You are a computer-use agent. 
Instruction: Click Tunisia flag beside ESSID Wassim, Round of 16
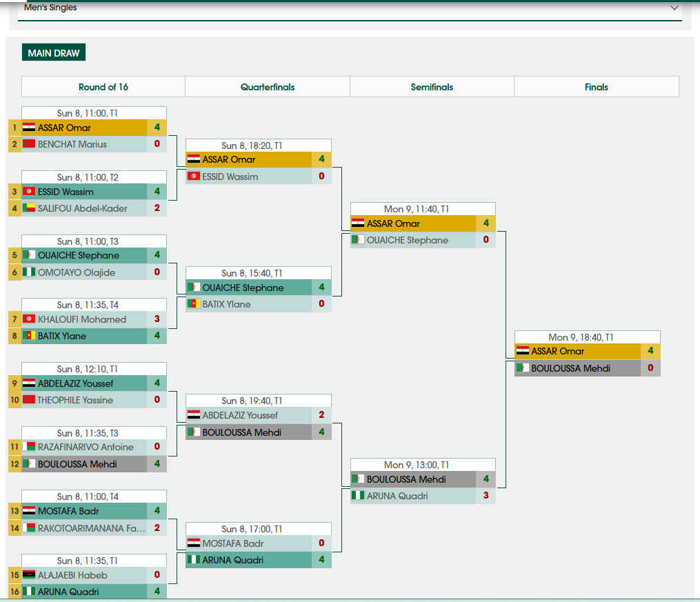pyautogui.click(x=29, y=192)
